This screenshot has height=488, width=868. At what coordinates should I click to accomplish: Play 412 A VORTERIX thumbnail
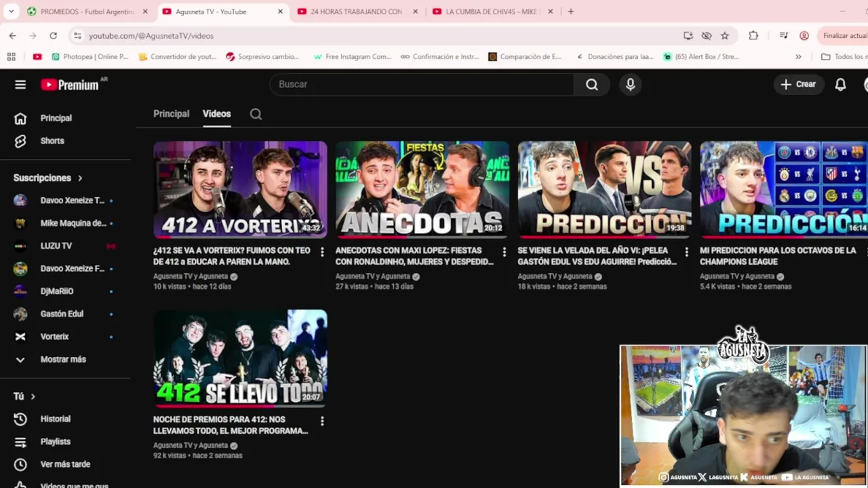click(240, 190)
